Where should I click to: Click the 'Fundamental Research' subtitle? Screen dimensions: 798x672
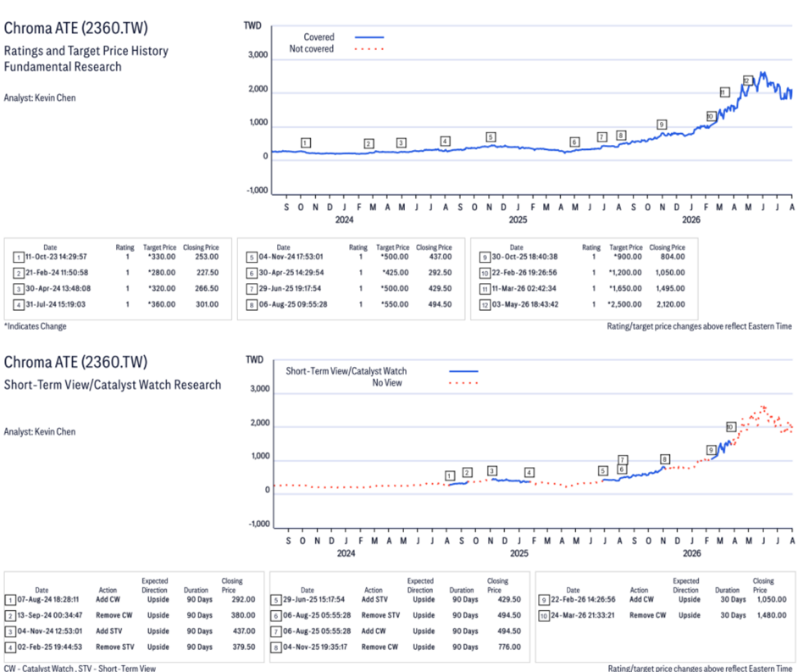tap(63, 67)
